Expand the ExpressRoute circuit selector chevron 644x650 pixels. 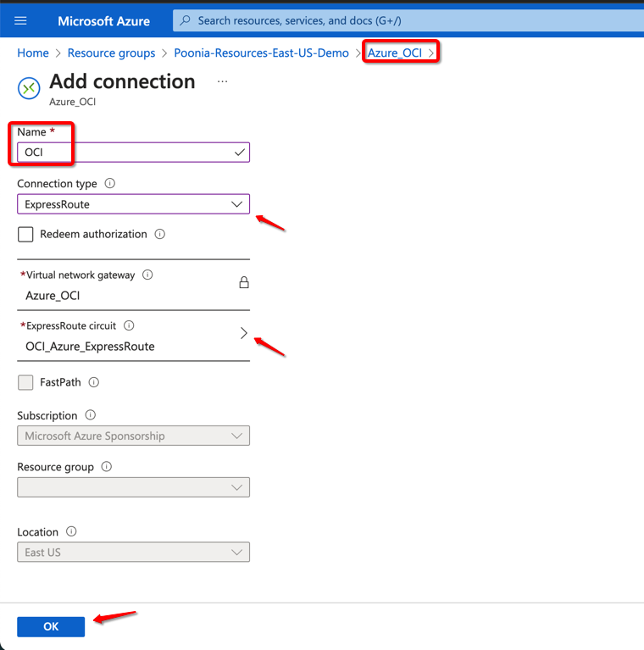[244, 334]
